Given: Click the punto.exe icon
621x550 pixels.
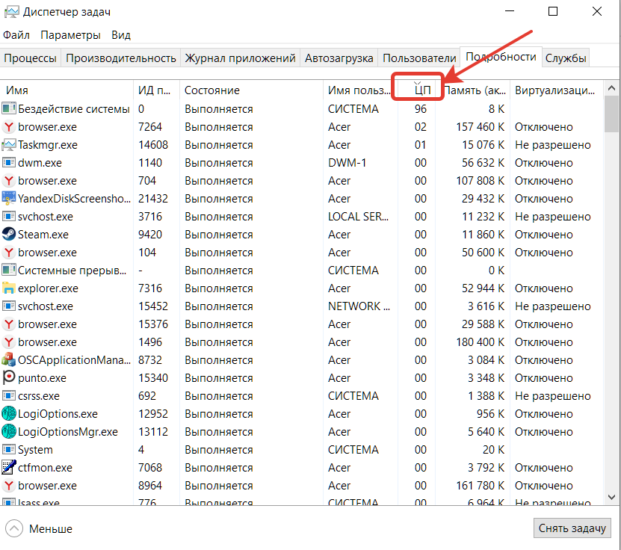Looking at the screenshot, I should tap(9, 377).
